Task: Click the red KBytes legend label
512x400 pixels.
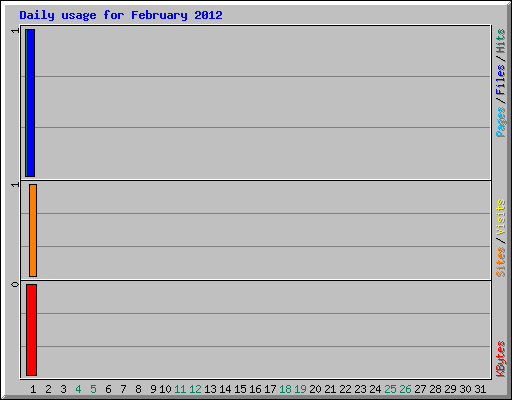Action: coord(500,359)
